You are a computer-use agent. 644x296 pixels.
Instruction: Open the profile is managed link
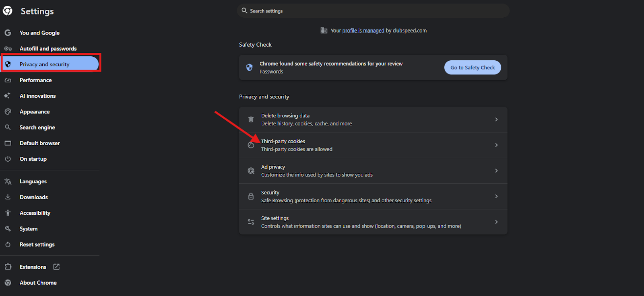363,31
